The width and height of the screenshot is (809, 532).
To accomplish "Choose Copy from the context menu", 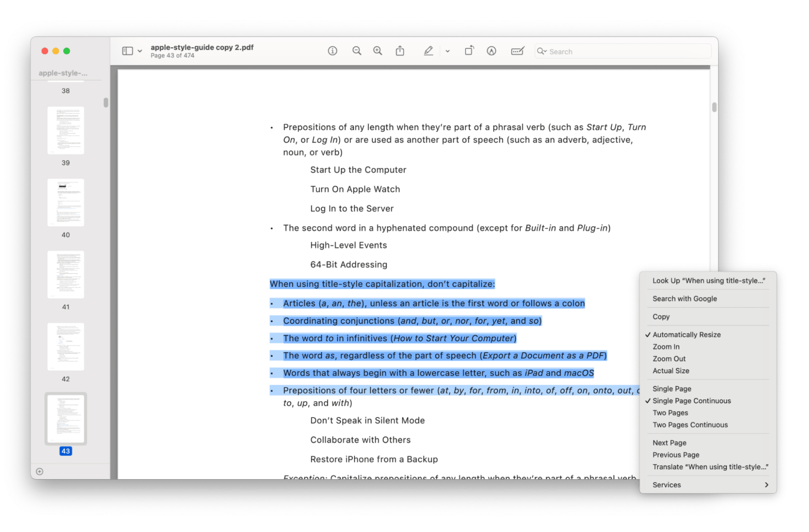I will pyautogui.click(x=661, y=317).
